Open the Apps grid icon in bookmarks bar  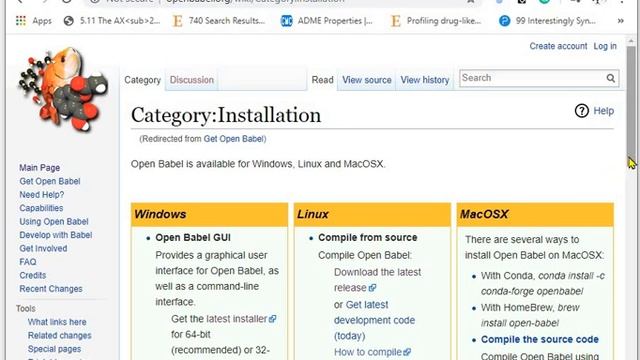(x=21, y=20)
